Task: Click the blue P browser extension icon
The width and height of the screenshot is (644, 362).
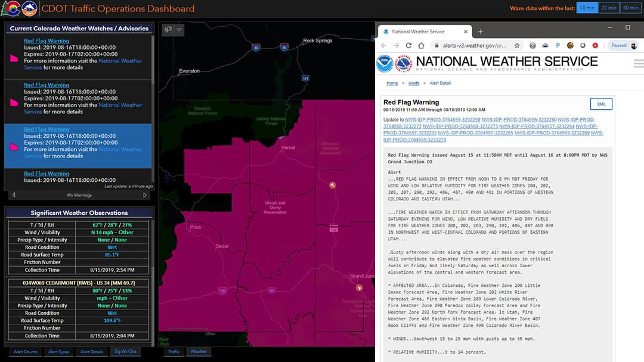Action: [558, 45]
